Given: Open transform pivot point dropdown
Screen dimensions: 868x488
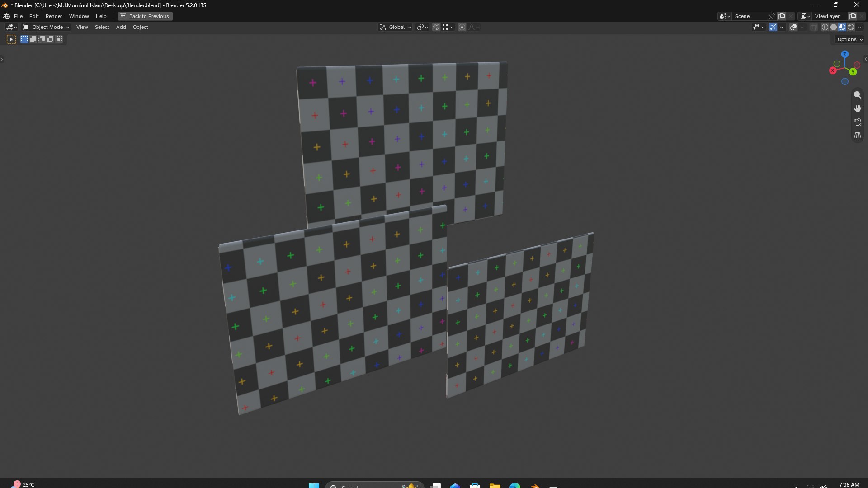Looking at the screenshot, I should (x=422, y=28).
